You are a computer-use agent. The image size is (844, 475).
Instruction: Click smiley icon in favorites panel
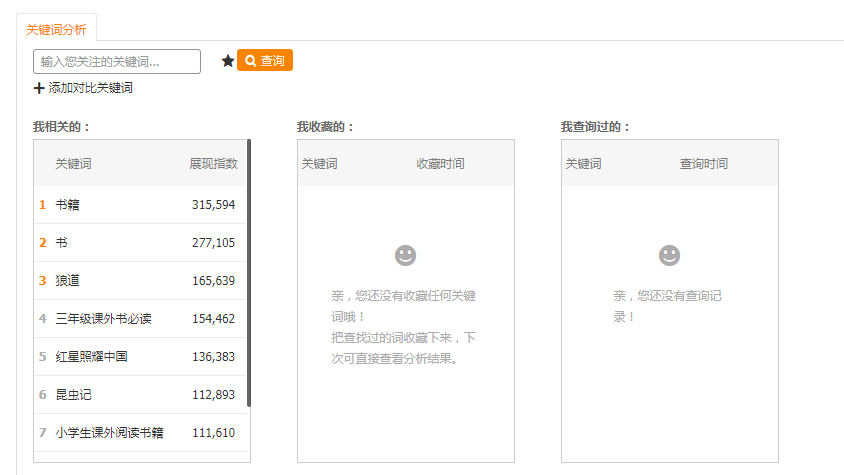point(405,256)
